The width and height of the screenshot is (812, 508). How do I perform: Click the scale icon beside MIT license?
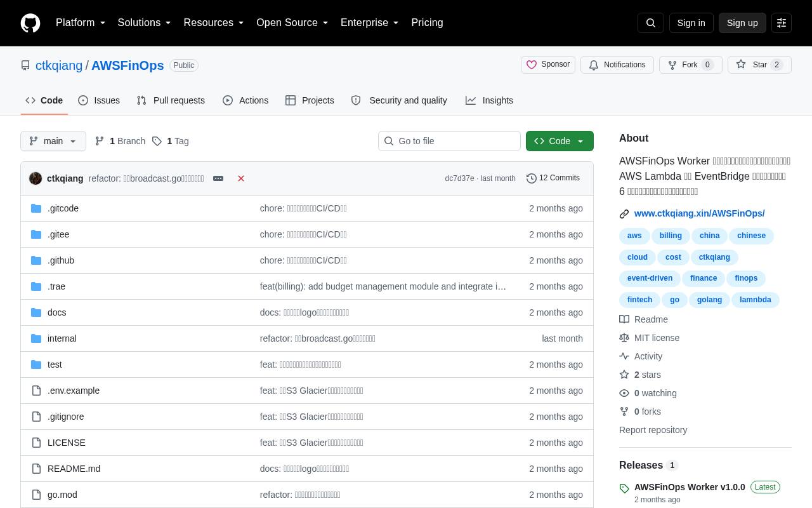(624, 338)
